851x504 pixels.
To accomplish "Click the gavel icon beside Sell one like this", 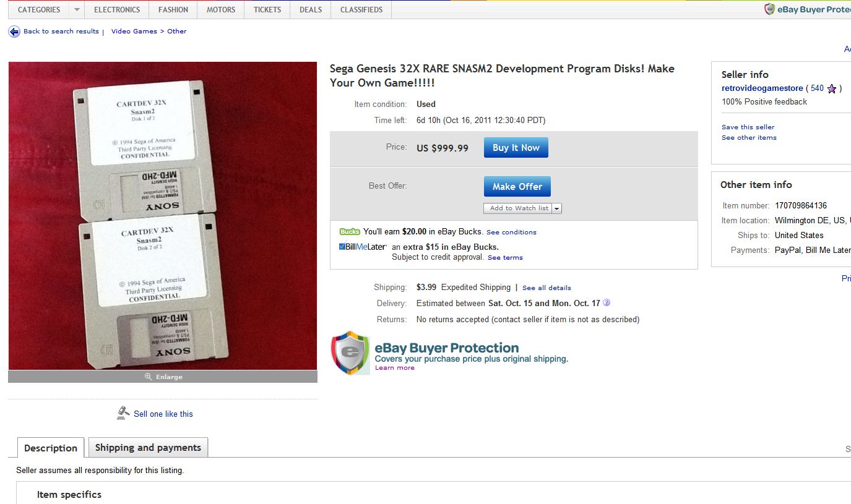I will (x=123, y=413).
